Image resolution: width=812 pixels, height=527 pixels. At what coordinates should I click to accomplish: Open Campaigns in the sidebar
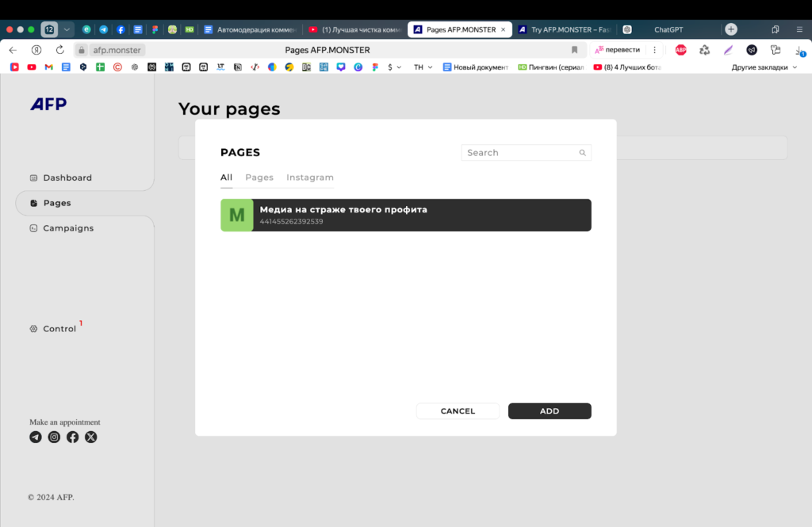[x=68, y=228]
